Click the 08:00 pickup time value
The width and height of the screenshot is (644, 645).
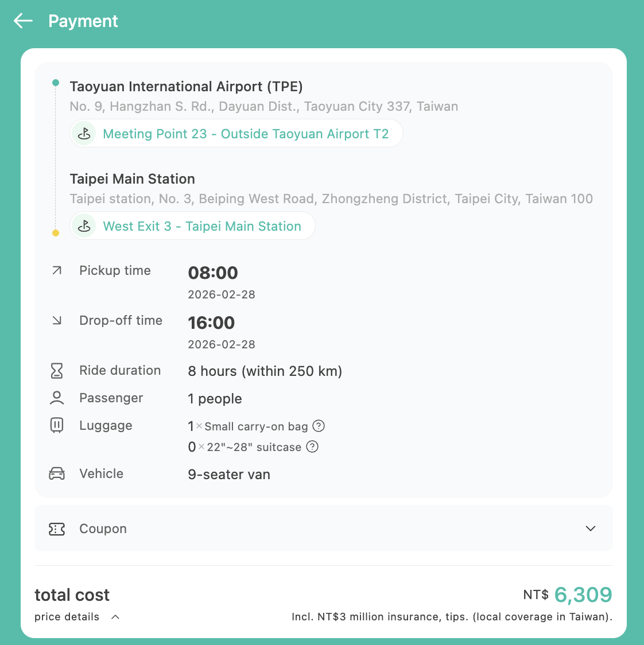pyautogui.click(x=213, y=273)
